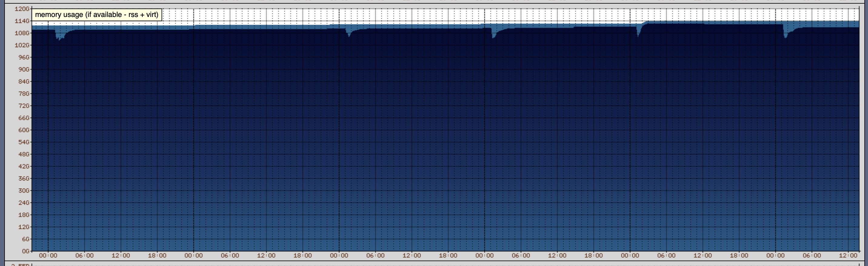Click the 108G y-axis label
868x266 pixels.
click(22, 33)
